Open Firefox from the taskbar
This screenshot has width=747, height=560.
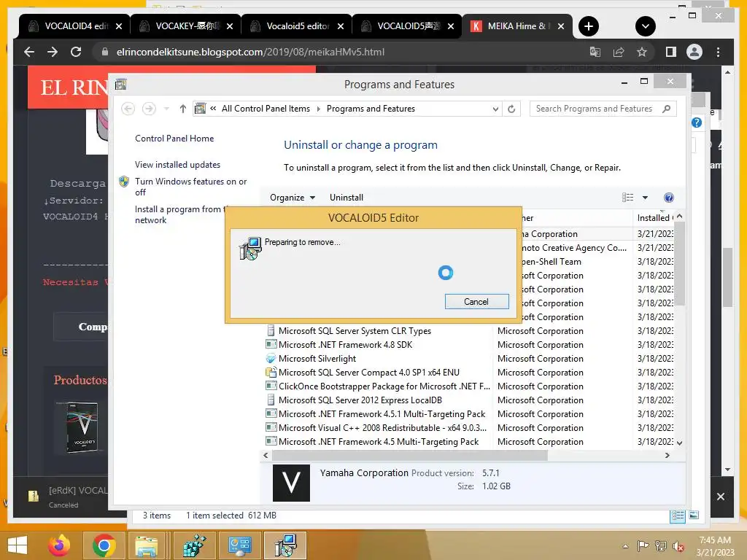59,545
